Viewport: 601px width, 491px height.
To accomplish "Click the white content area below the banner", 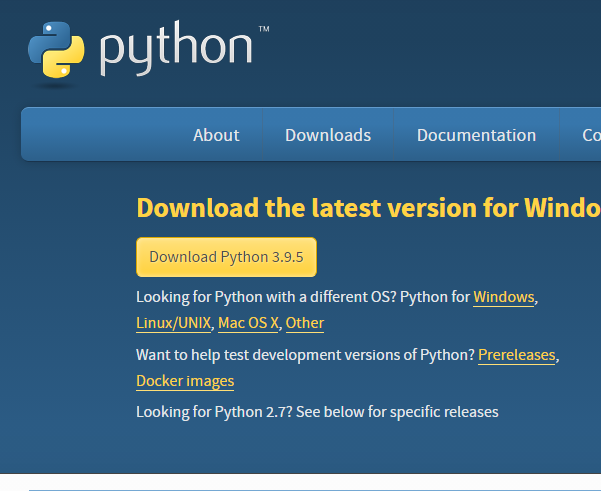I will click(x=300, y=483).
